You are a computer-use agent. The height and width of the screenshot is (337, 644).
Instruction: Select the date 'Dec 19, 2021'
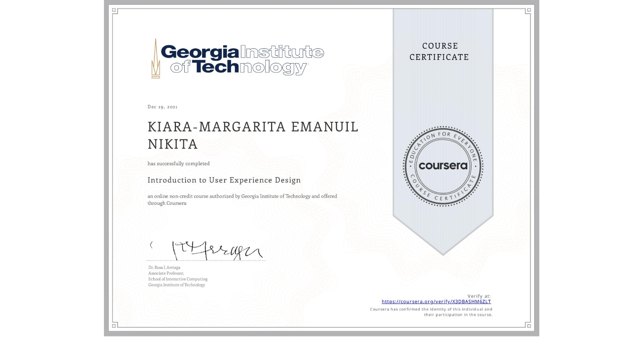(x=162, y=106)
